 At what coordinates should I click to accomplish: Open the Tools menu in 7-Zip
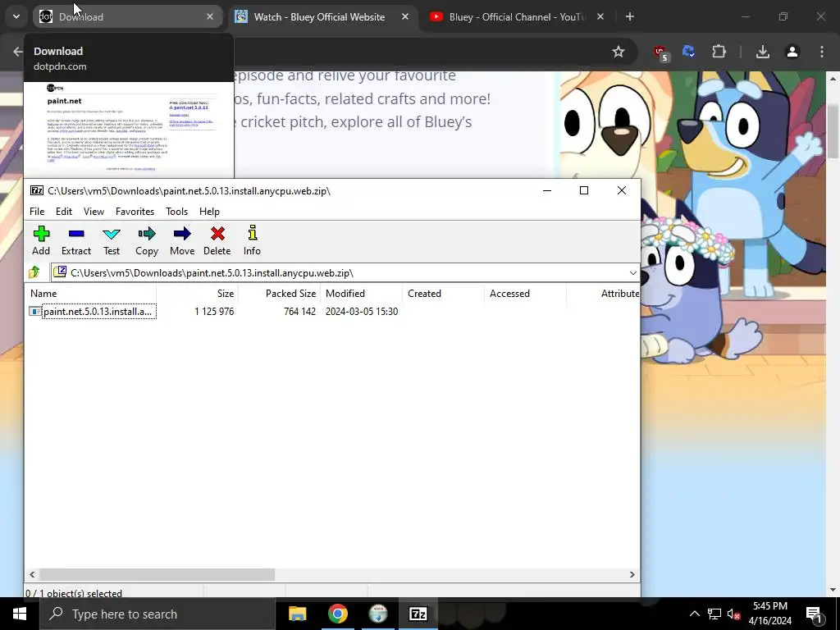177,212
